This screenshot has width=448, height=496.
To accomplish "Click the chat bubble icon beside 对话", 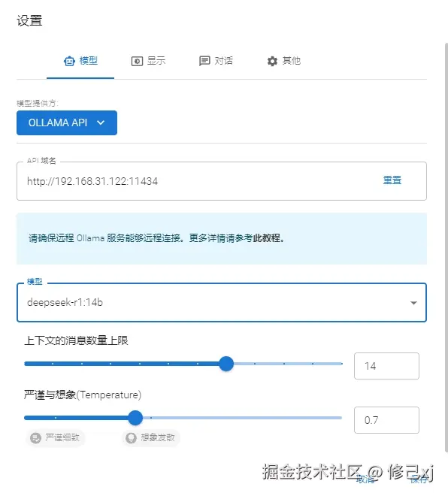I will coord(204,61).
